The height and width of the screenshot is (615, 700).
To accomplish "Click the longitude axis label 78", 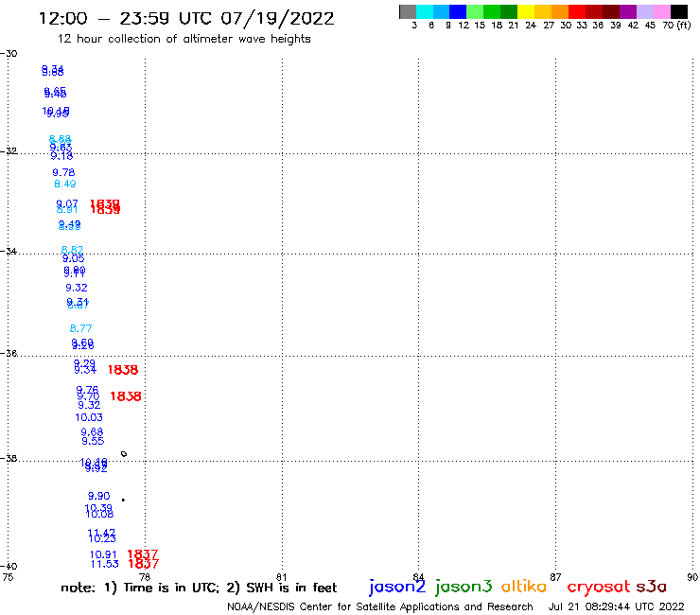I will coord(145,577).
